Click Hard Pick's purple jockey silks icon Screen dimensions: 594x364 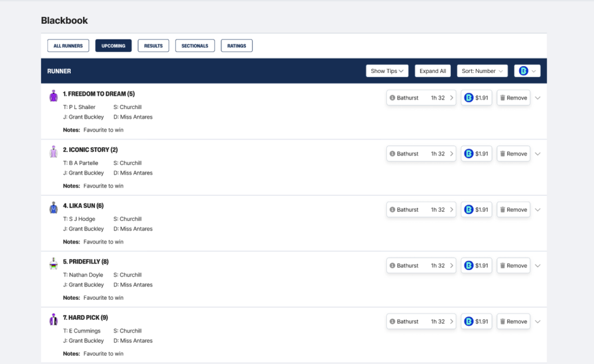53,319
